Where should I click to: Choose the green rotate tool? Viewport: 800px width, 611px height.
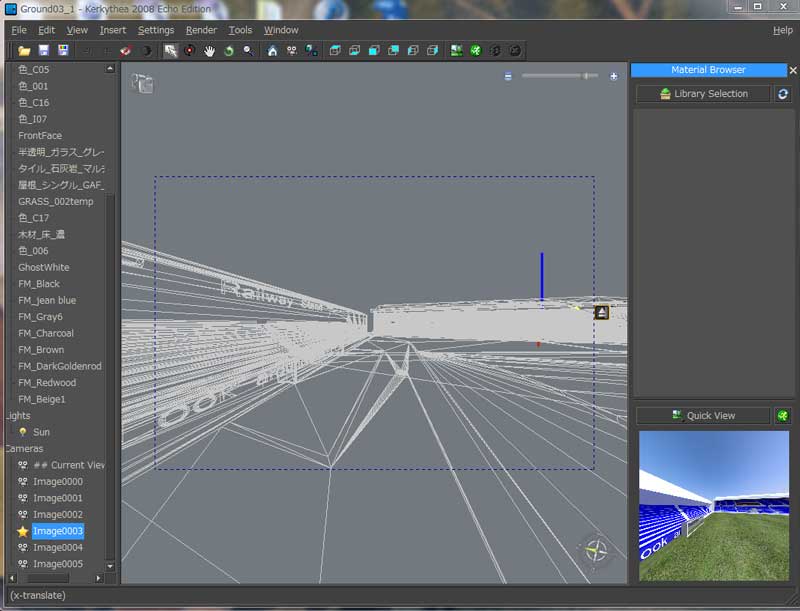229,50
